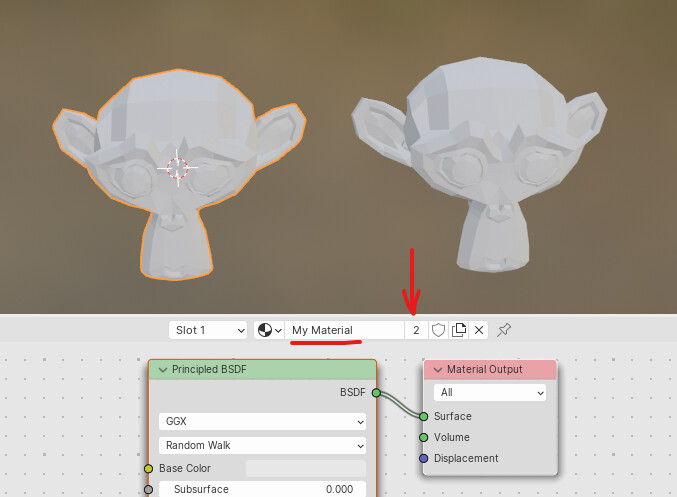This screenshot has height=497, width=677.
Task: Click the yellow Base Color input socket
Action: tap(149, 469)
